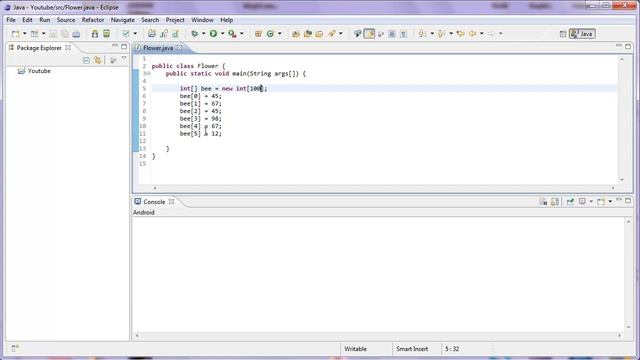Select the Flower.java editor tab

(x=158, y=48)
